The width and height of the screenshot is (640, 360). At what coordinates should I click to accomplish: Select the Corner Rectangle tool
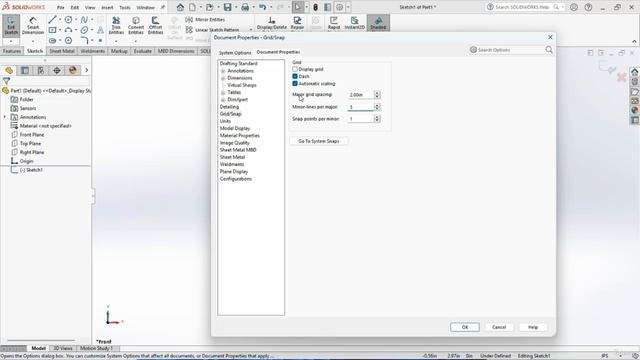[52, 30]
